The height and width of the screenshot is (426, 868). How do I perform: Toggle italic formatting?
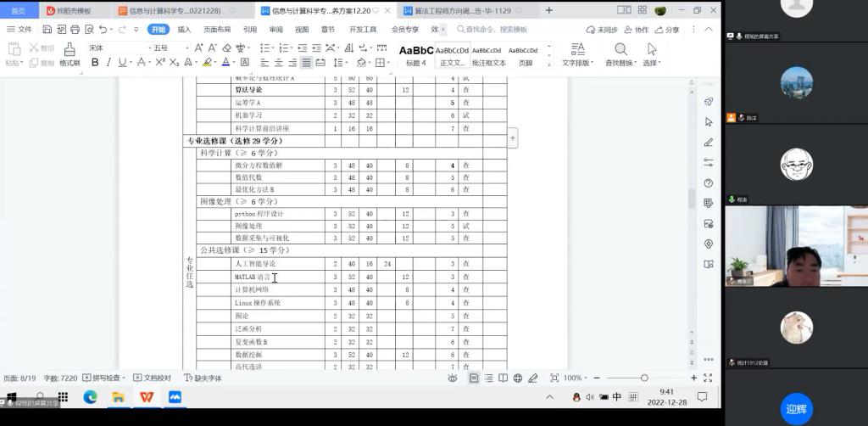click(108, 63)
